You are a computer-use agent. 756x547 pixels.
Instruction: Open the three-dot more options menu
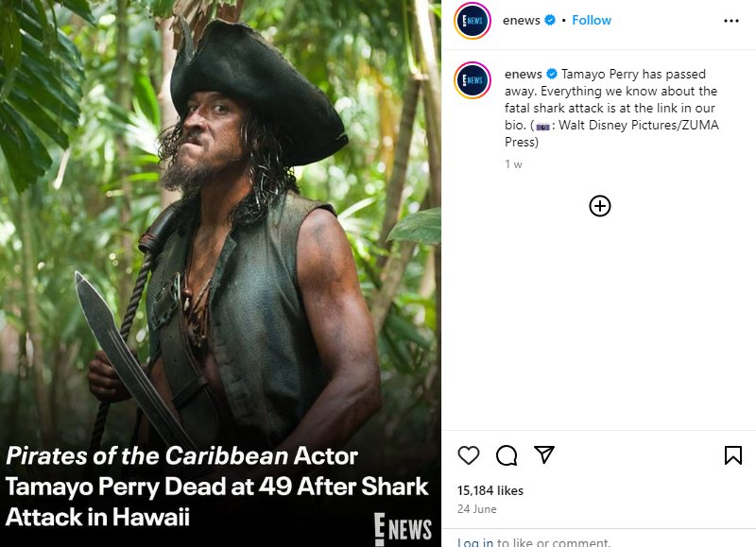(731, 20)
